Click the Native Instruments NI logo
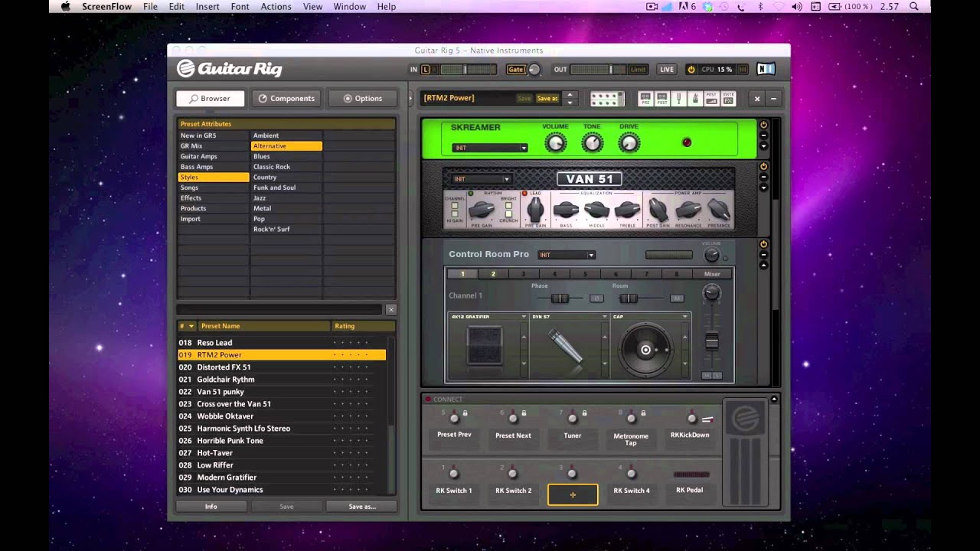Screen dimensions: 980x551 click(766, 69)
